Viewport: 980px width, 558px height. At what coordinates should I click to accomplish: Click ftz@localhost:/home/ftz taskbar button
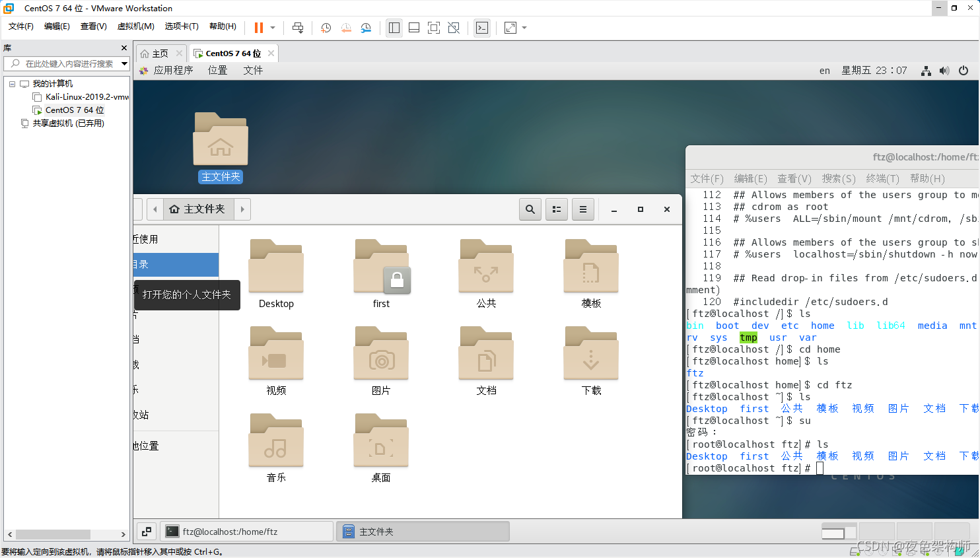tap(247, 532)
